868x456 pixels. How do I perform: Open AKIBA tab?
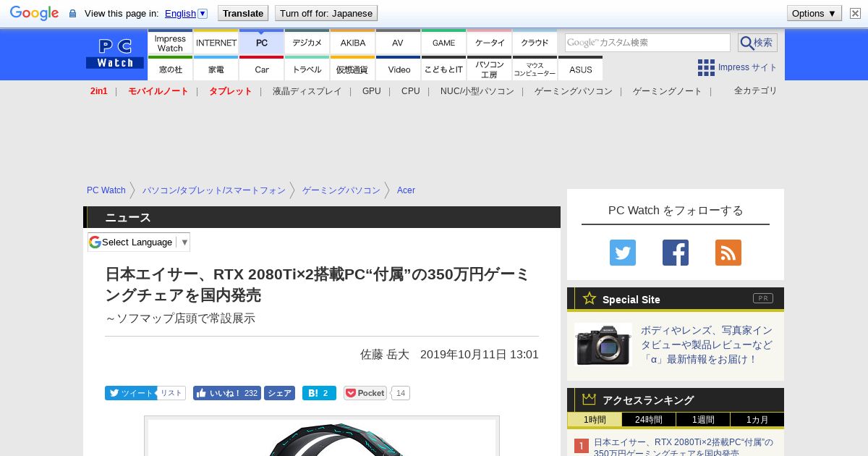[353, 42]
